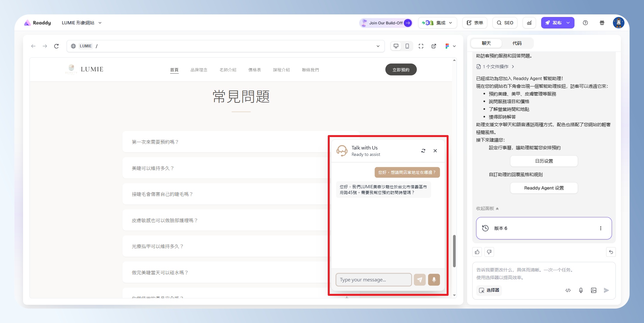Screen dimensions: 644x323
Task: Expand the LUMIE 形象網站 project dropdown
Action: [x=82, y=23]
